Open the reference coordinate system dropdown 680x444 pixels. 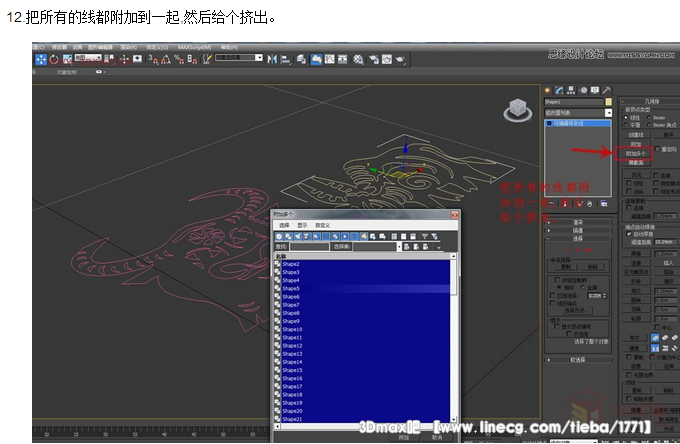88,58
